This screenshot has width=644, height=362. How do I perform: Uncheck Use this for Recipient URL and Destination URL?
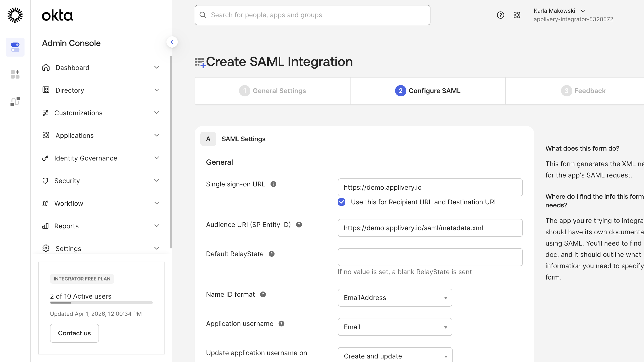[342, 202]
